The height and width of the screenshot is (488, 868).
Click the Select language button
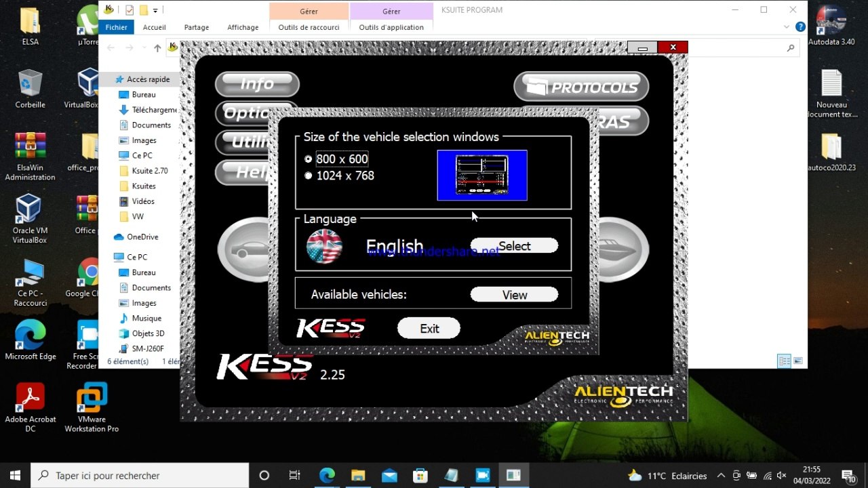pos(514,246)
